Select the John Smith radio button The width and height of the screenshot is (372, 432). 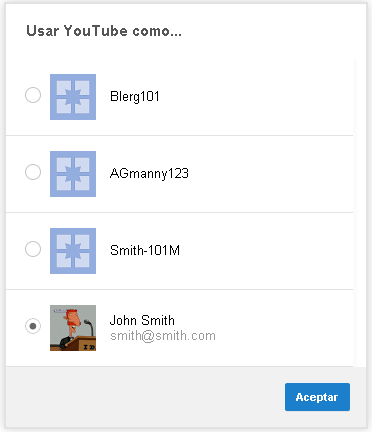(x=33, y=326)
